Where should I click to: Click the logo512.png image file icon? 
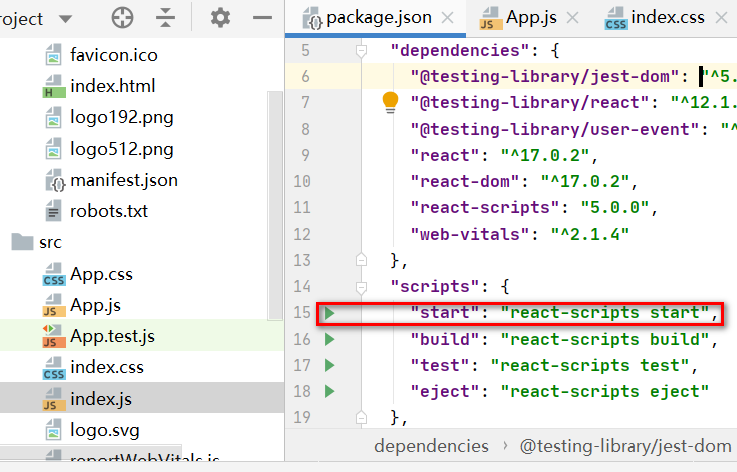(54, 149)
